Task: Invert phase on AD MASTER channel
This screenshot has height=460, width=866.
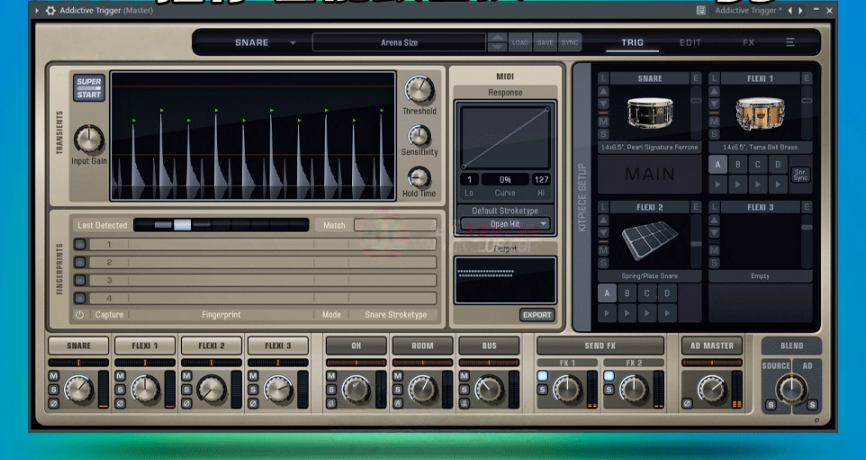Action: pos(687,404)
